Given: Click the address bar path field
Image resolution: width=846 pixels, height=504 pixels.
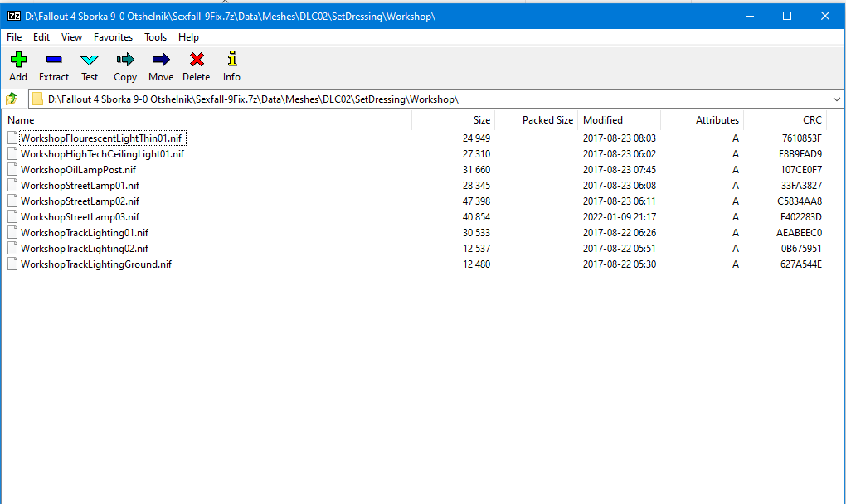Looking at the screenshot, I should (415, 99).
